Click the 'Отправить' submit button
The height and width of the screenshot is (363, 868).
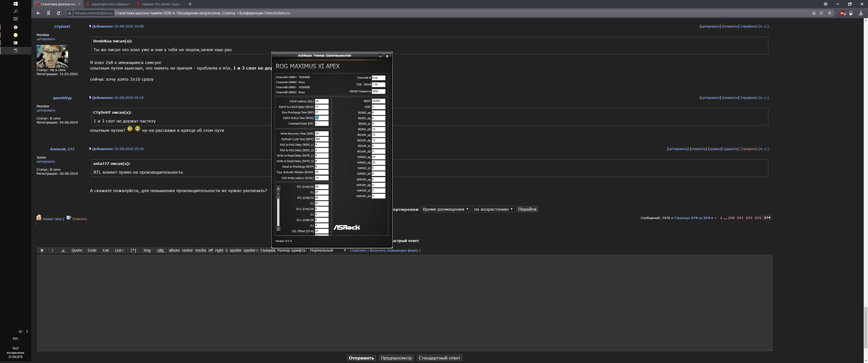pos(361,358)
